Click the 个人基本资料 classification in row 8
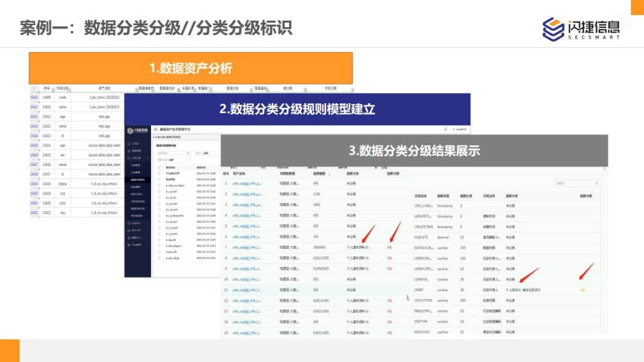644x362 pixels. click(x=357, y=258)
